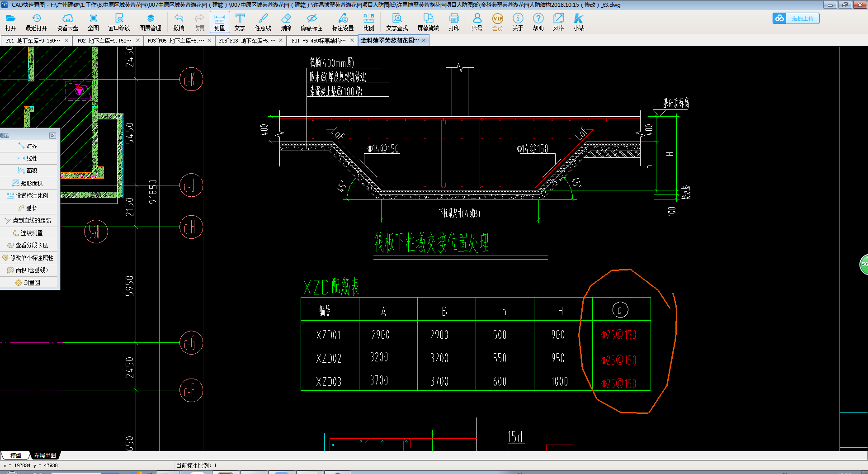Click the 拖拽上传 upload button
Viewport: 868px width, 474px height.
(x=796, y=19)
